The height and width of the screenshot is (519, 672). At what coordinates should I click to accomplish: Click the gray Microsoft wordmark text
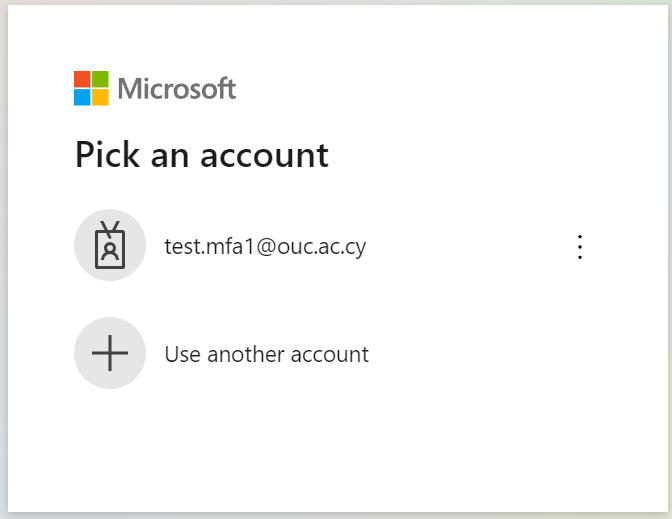tap(177, 89)
